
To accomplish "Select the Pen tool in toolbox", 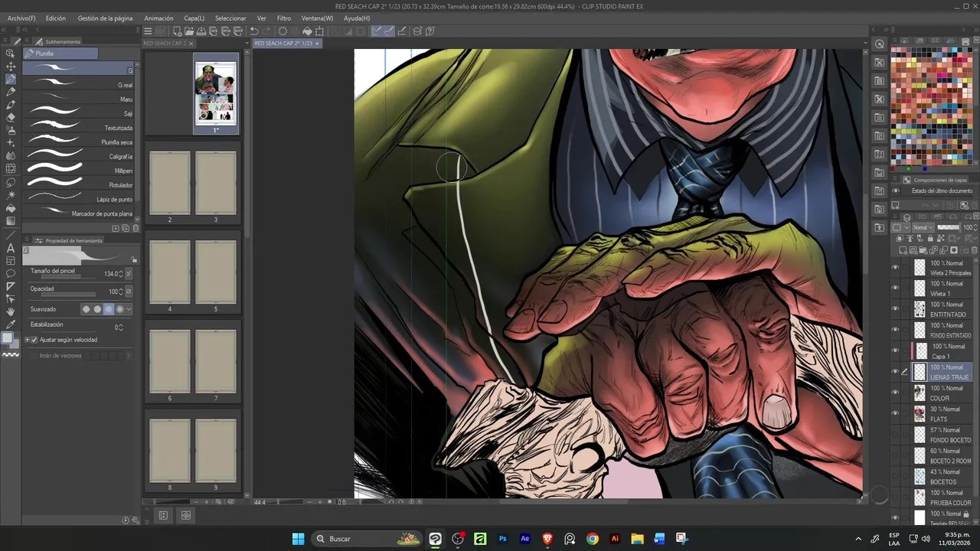I will point(11,80).
